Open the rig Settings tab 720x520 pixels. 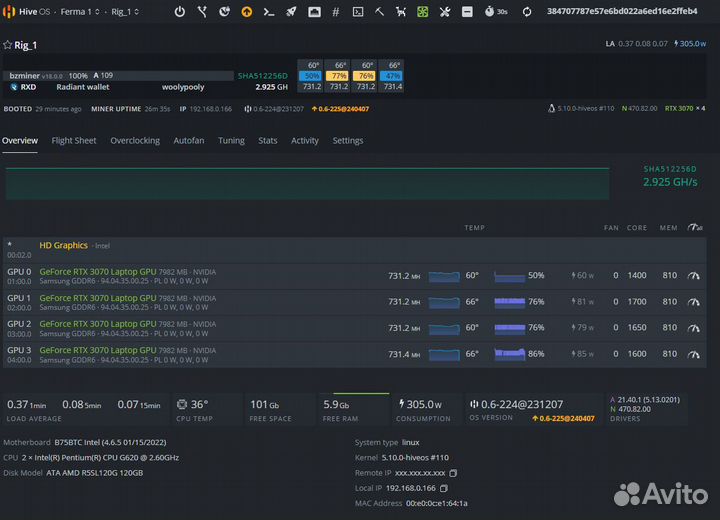pyautogui.click(x=348, y=141)
